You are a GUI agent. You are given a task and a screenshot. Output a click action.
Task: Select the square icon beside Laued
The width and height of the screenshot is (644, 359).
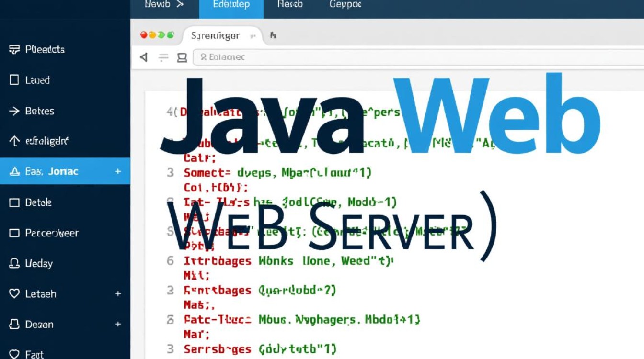pyautogui.click(x=14, y=80)
